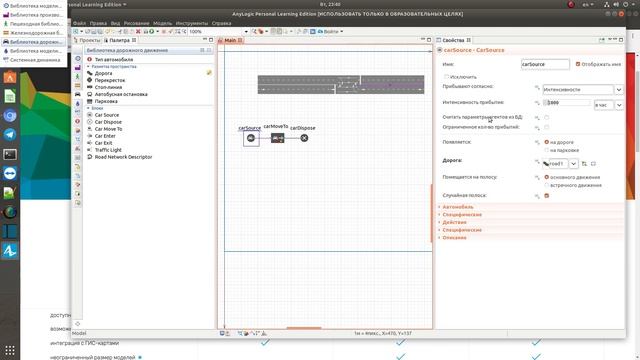The height and width of the screenshot is (360, 640).
Task: Open Terminal from the Ubuntu dock
Action: 10,154
